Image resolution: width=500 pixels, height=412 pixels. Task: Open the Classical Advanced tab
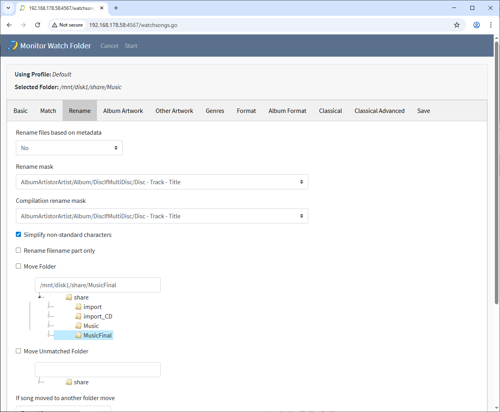(379, 111)
